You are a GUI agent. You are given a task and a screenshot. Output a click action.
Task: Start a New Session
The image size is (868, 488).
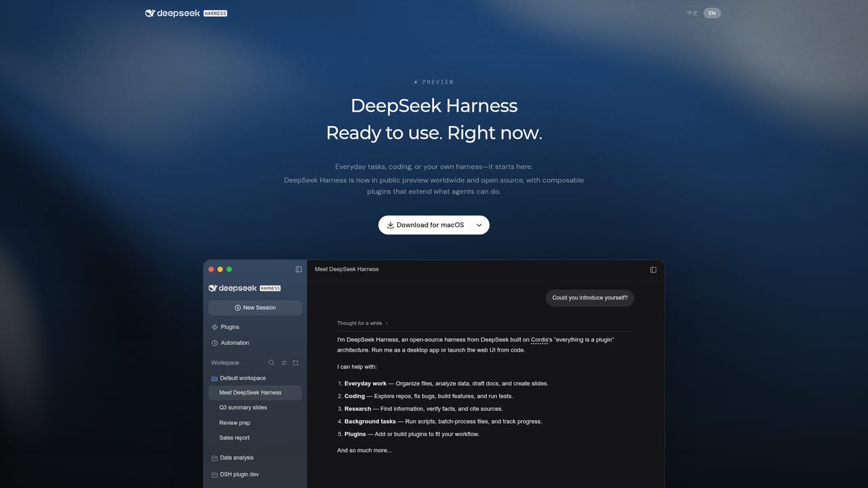(x=255, y=308)
